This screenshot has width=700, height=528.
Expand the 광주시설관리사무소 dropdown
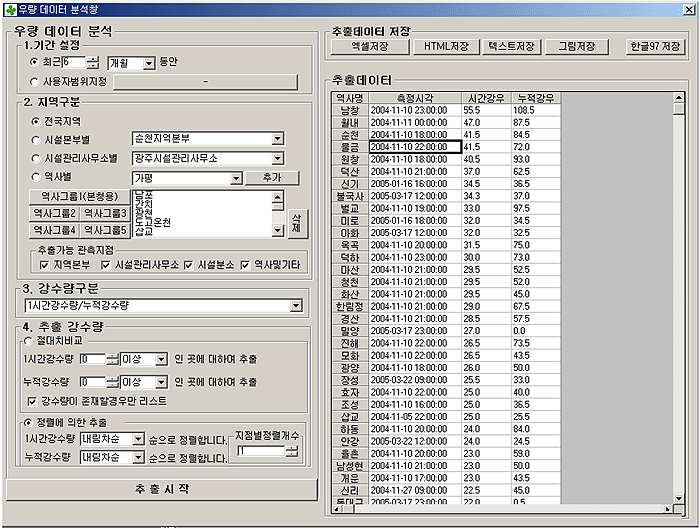(x=277, y=158)
